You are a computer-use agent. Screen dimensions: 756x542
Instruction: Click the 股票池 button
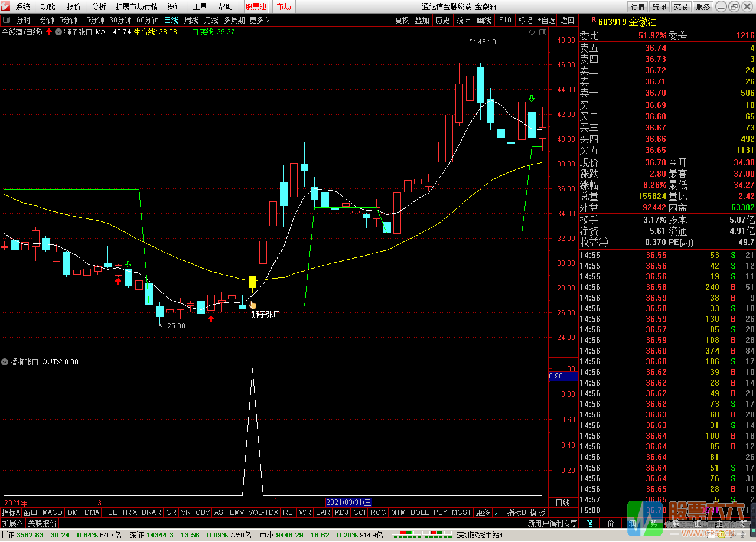(x=256, y=6)
